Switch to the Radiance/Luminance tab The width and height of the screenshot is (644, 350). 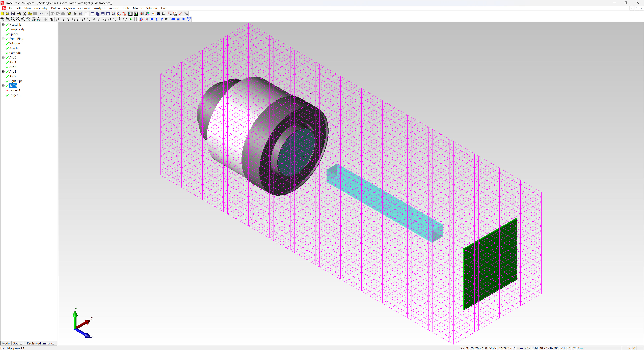tap(40, 343)
